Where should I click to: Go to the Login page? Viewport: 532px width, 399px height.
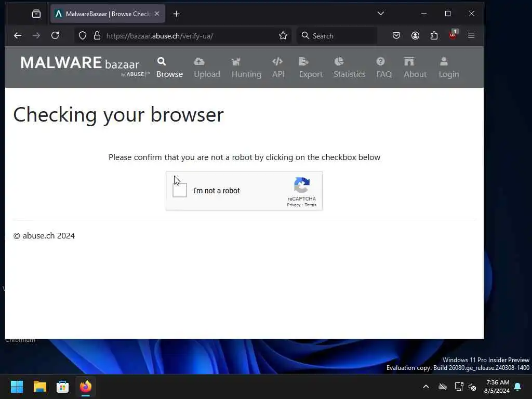point(448,68)
